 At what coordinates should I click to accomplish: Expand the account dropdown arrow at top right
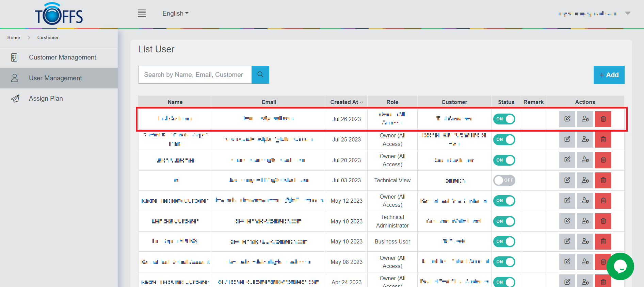628,13
